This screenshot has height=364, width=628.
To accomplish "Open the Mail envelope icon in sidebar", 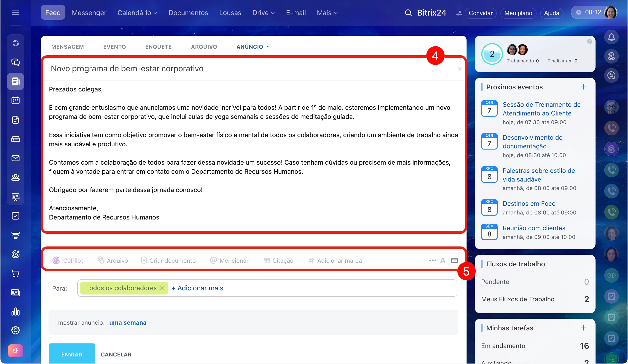I will click(x=16, y=158).
